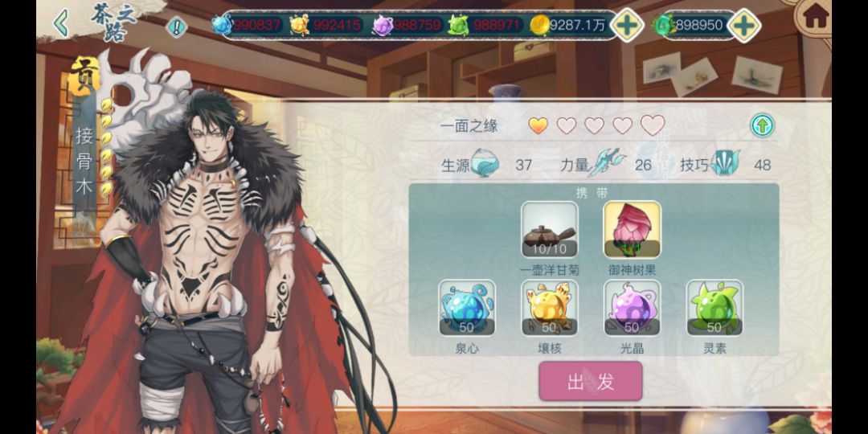Click the plus button next to green jade currency

[x=744, y=26]
